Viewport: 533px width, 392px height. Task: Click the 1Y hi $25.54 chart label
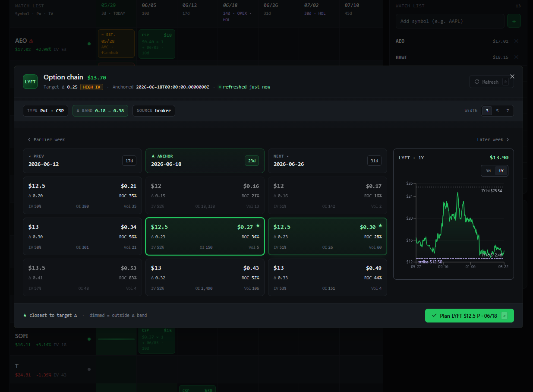pos(492,190)
